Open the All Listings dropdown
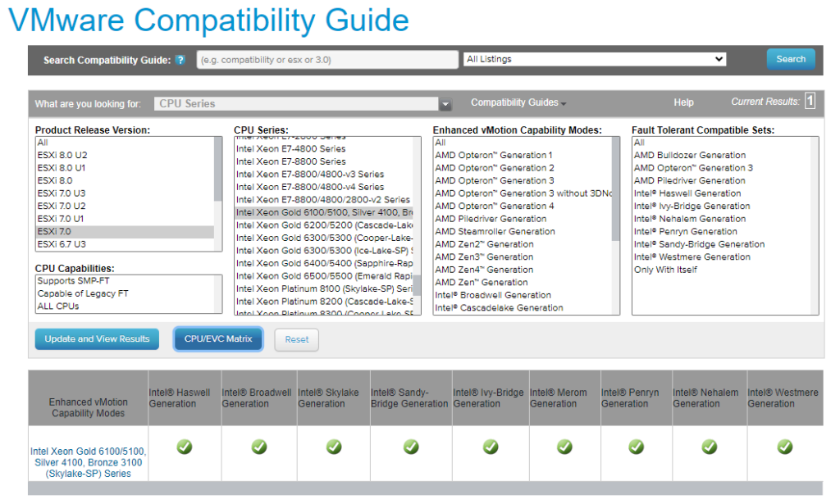The width and height of the screenshot is (840, 504). coord(595,59)
